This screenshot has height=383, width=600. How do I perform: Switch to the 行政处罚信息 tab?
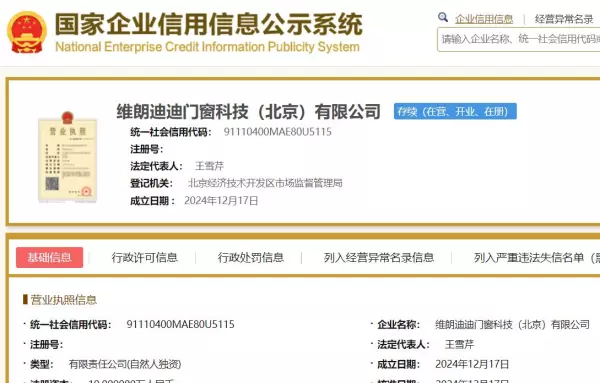[x=251, y=258]
